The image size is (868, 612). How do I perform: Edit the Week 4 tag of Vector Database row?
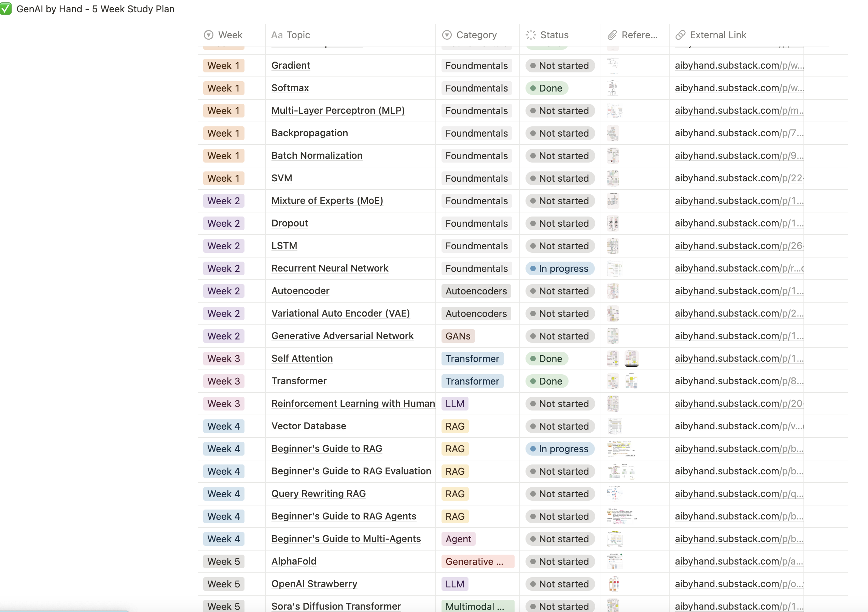pyautogui.click(x=223, y=426)
